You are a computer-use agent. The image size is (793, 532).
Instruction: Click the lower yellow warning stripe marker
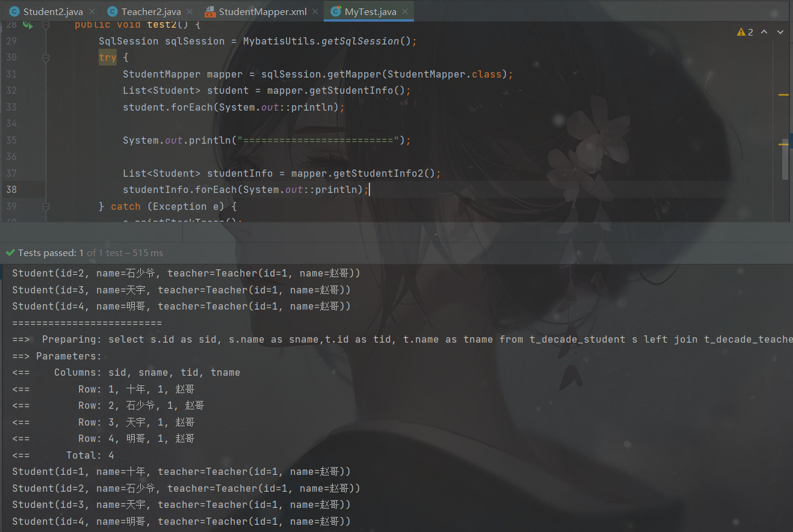(x=783, y=145)
